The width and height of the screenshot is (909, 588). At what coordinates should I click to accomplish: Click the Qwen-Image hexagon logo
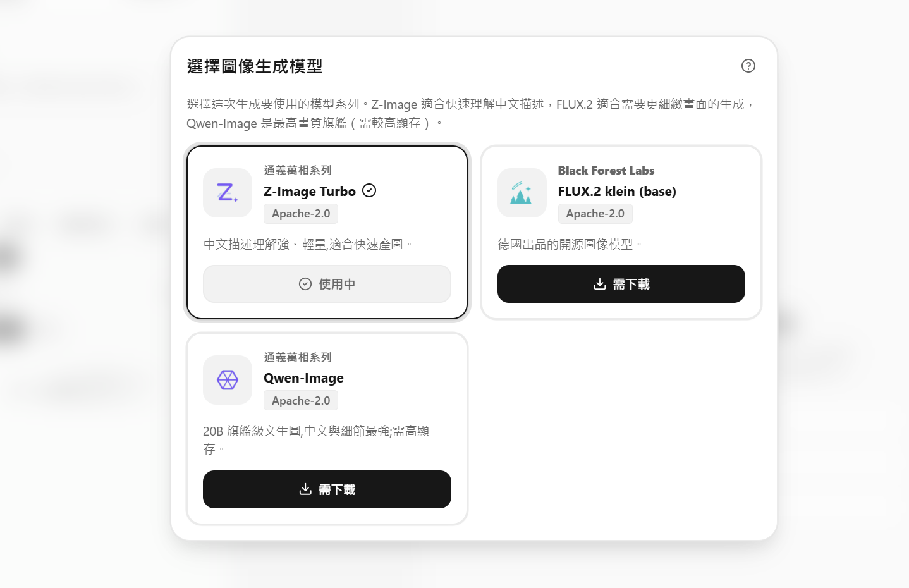[x=228, y=380]
